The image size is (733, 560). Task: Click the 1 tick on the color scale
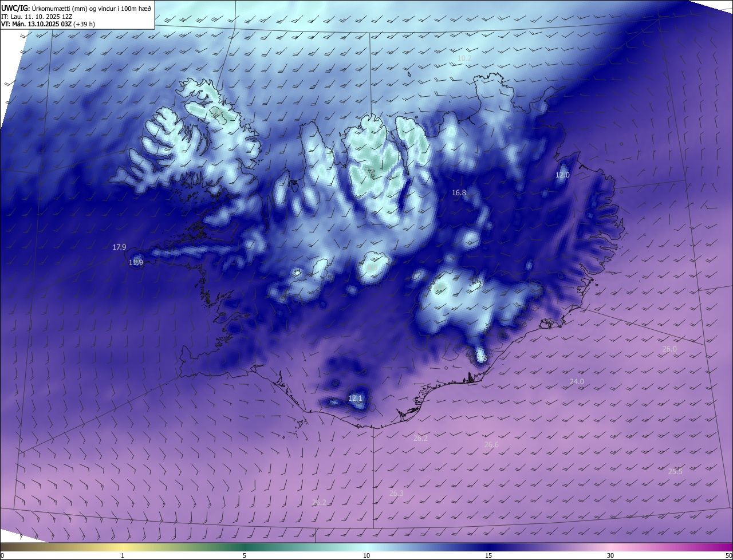(x=123, y=555)
